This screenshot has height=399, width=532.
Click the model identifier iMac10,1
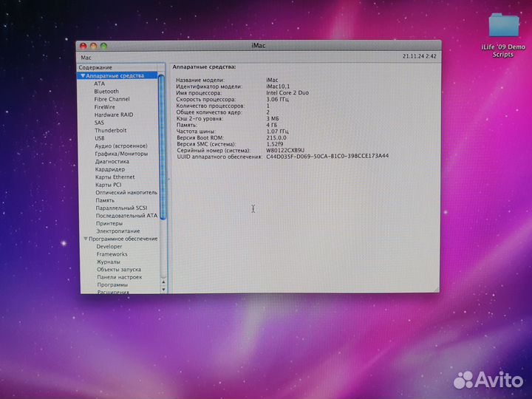point(278,86)
